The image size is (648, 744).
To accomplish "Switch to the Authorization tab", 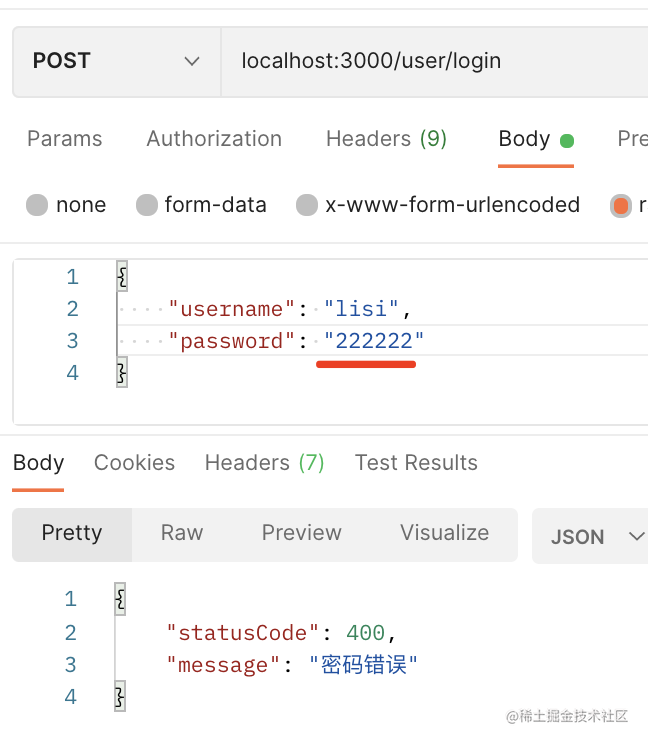I will point(214,139).
